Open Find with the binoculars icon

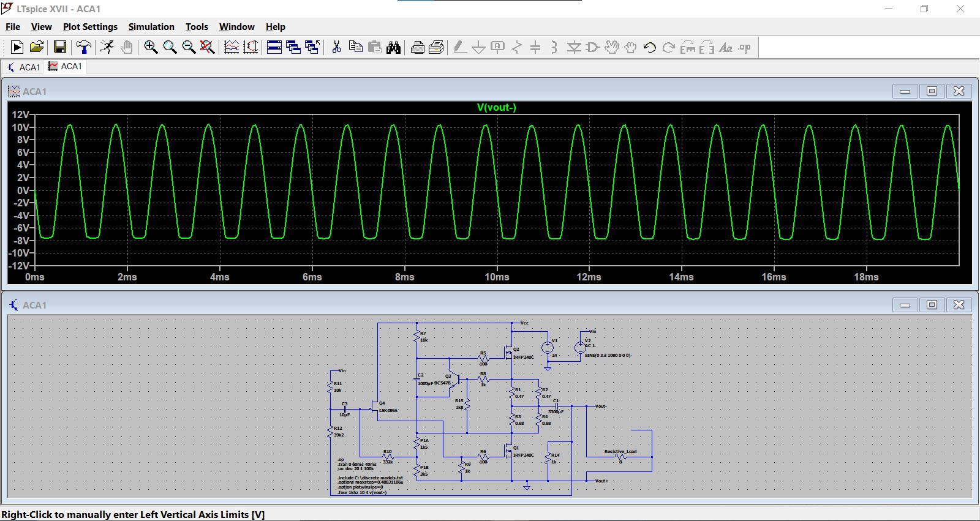pos(393,47)
